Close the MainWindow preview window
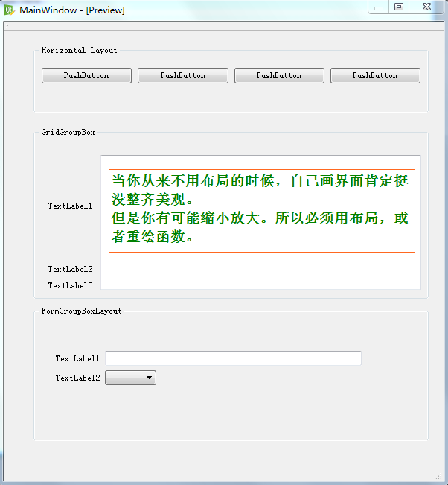The width and height of the screenshot is (448, 485). tap(426, 7)
